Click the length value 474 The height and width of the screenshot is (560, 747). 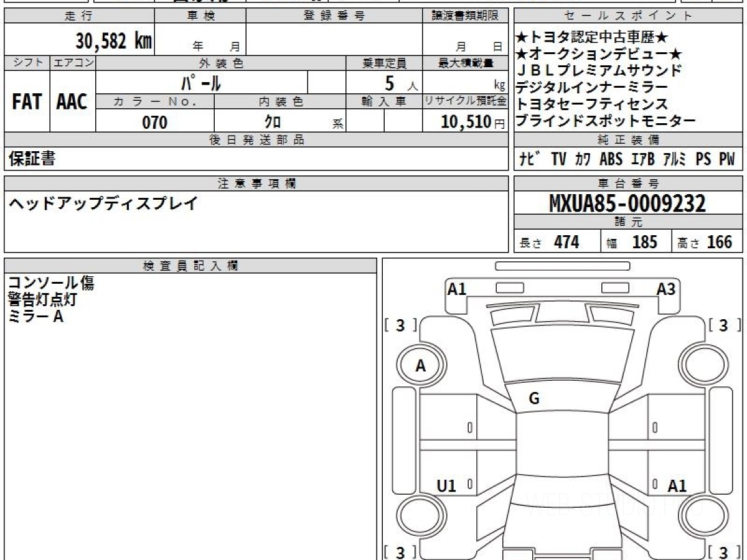pyautogui.click(x=566, y=242)
